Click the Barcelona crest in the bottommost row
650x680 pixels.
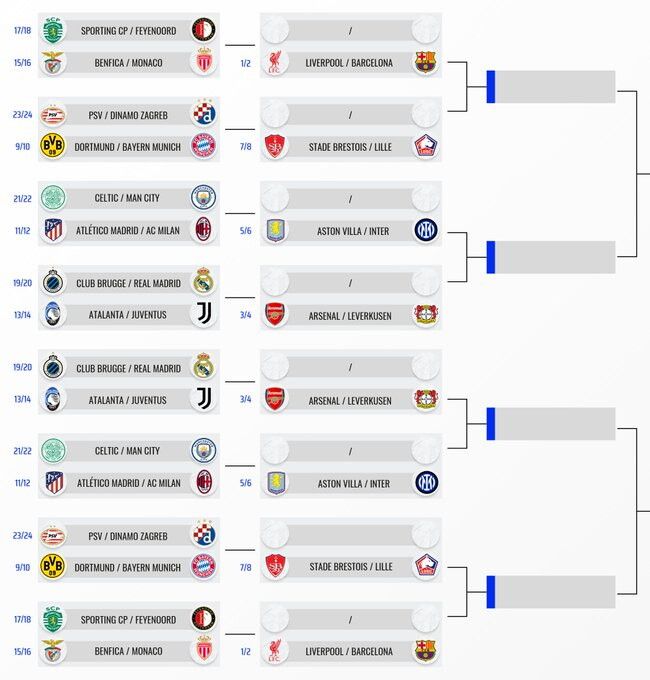coord(425,651)
